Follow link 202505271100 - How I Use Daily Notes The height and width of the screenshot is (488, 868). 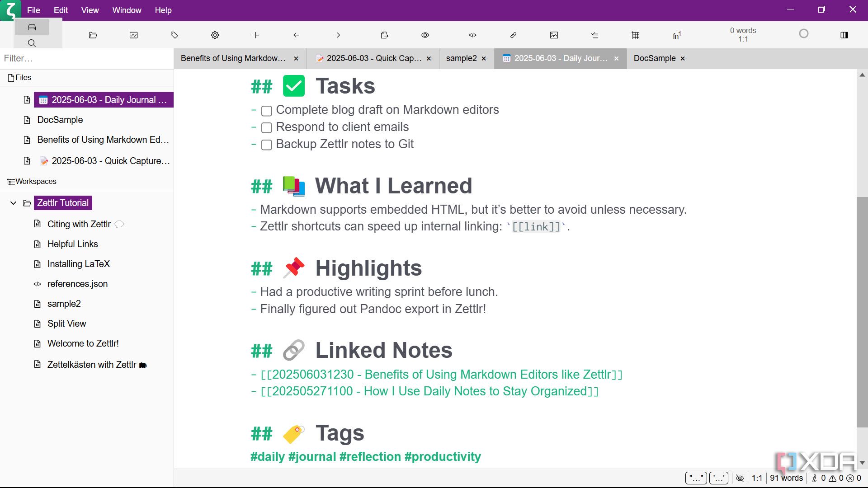(429, 391)
